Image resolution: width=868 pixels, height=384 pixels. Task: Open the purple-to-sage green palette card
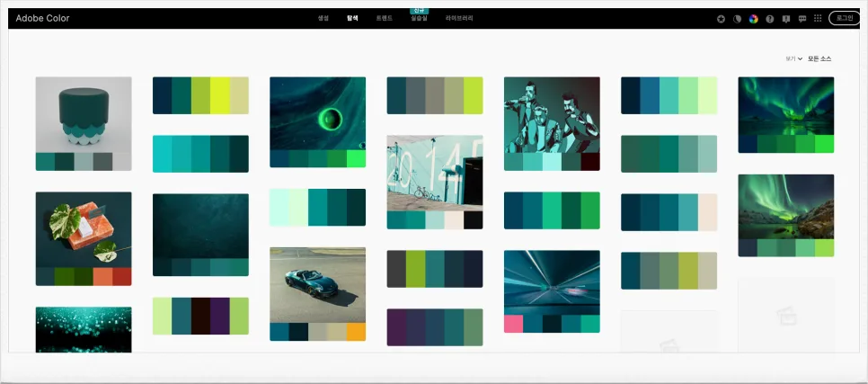(435, 327)
